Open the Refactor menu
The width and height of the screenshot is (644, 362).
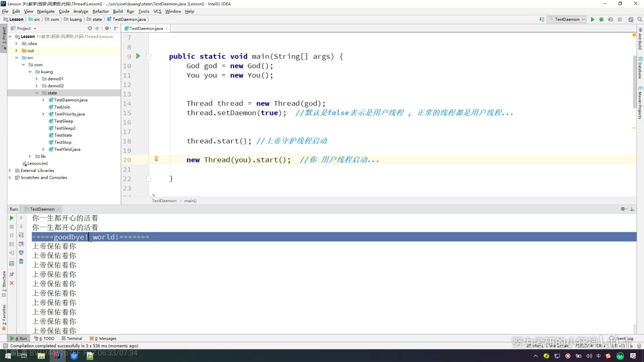(x=100, y=11)
